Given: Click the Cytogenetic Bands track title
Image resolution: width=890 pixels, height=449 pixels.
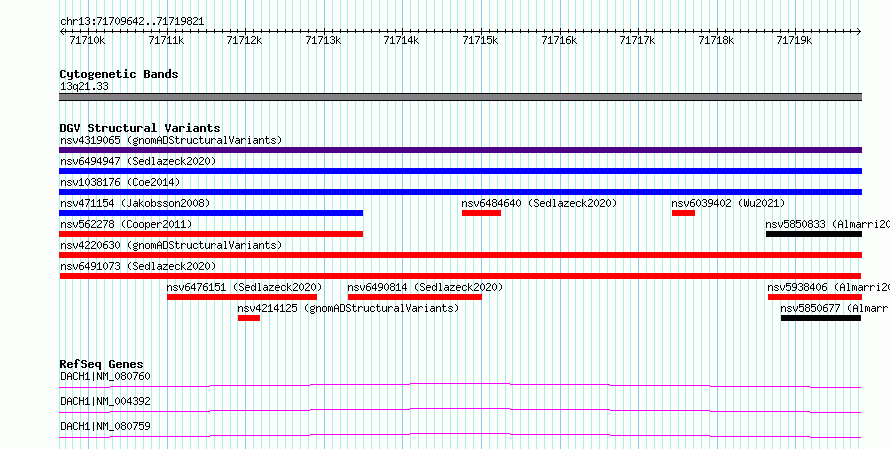Looking at the screenshot, I should pyautogui.click(x=119, y=74).
